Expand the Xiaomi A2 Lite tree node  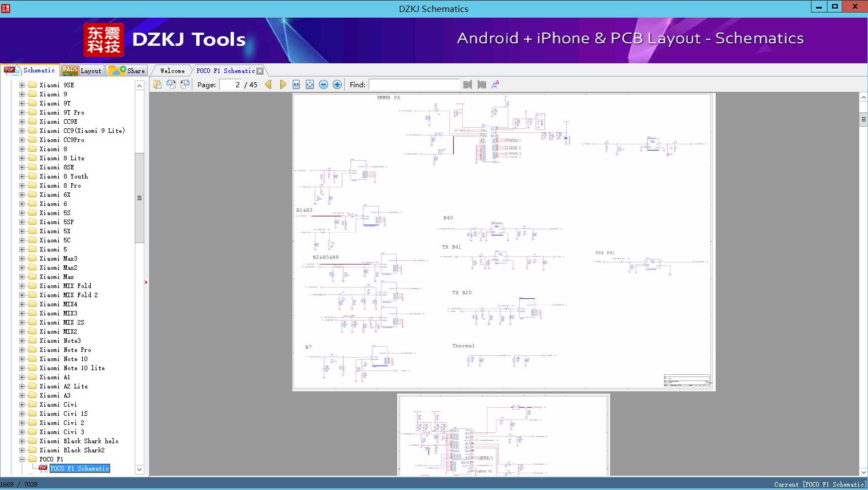22,386
